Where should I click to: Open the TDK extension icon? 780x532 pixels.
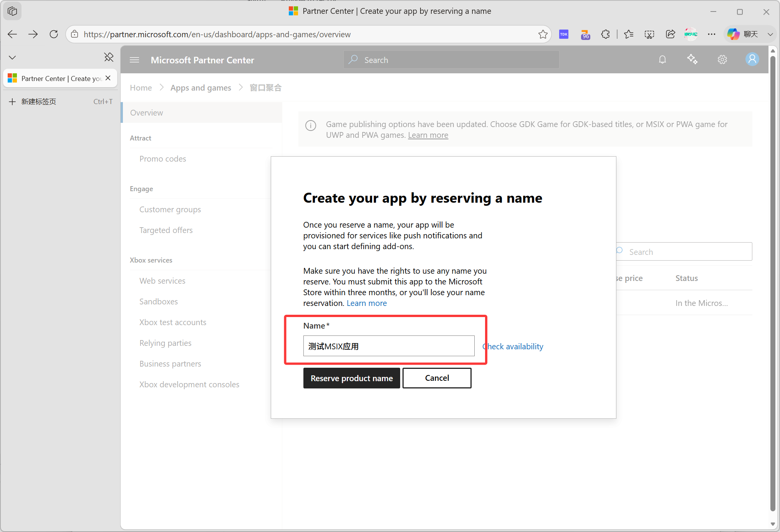point(564,35)
